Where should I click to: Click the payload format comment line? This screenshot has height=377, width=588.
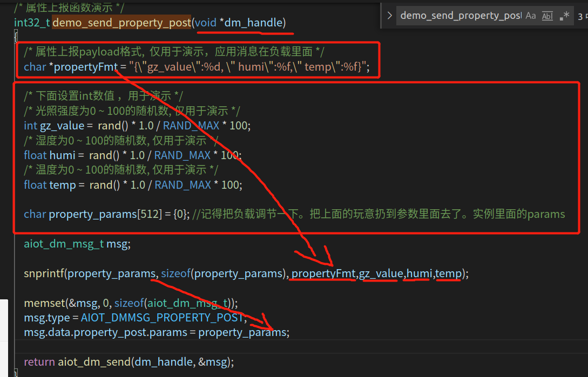point(174,52)
